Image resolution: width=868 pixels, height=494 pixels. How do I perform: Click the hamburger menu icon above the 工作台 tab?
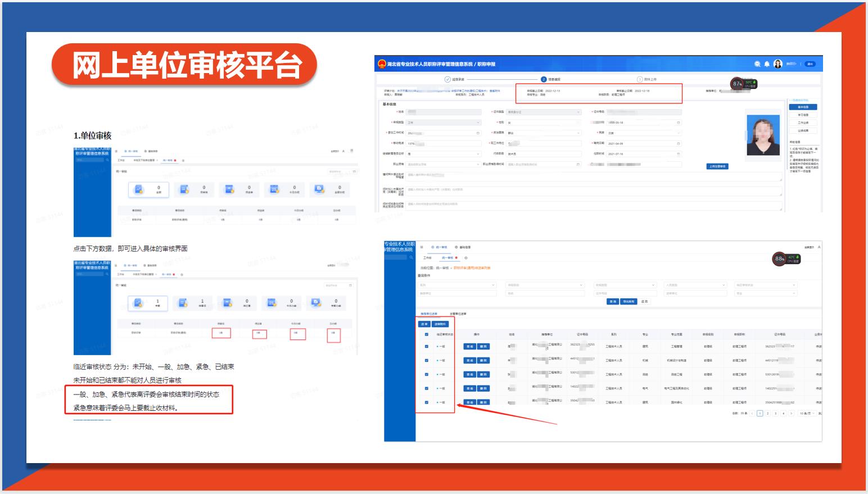click(421, 247)
